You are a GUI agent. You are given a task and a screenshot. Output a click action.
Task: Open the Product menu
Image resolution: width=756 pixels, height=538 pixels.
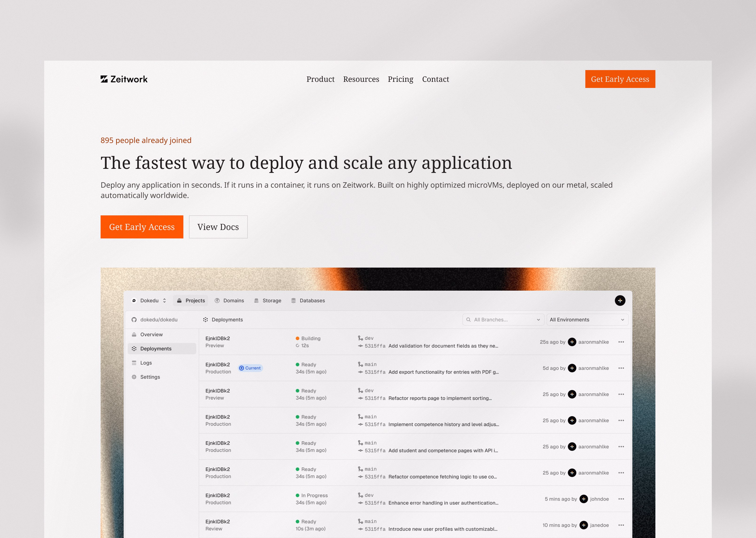coord(321,79)
